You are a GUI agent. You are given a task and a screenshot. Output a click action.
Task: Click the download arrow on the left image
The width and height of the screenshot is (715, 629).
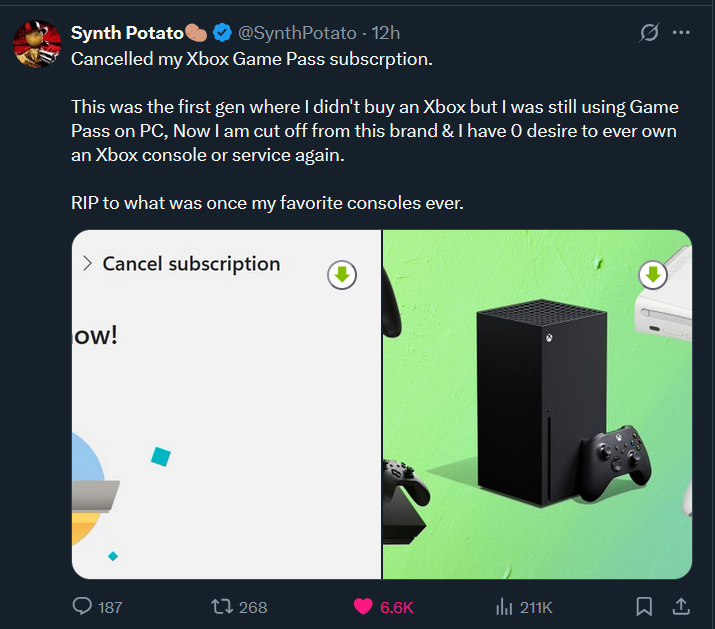(x=342, y=275)
